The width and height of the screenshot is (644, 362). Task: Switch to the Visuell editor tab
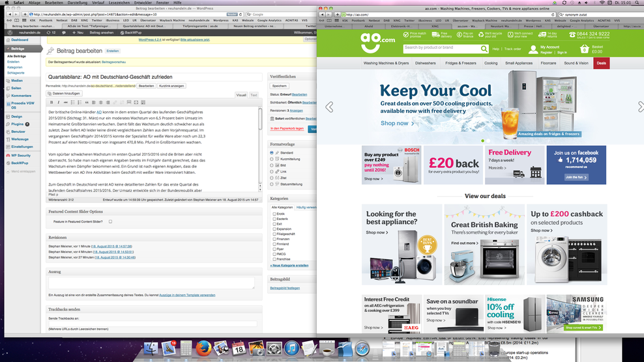click(x=241, y=95)
